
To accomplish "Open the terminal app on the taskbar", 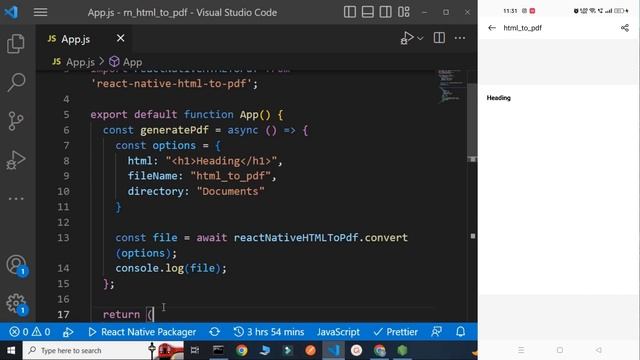I will pos(218,351).
